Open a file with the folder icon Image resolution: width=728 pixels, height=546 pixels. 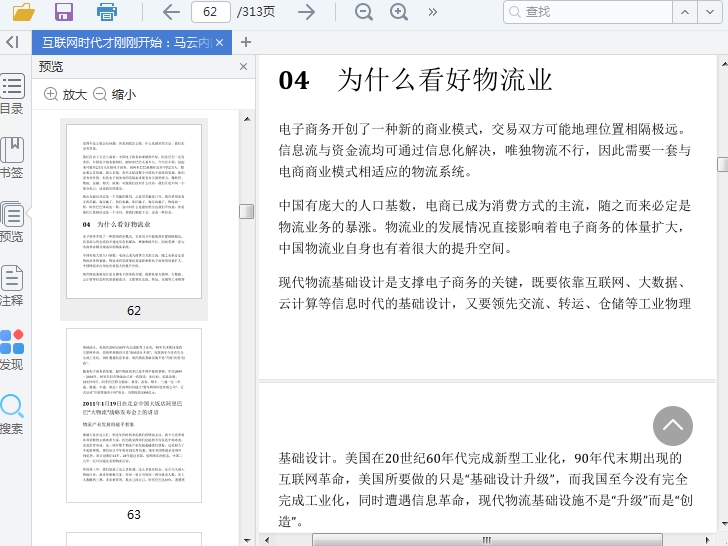point(24,12)
